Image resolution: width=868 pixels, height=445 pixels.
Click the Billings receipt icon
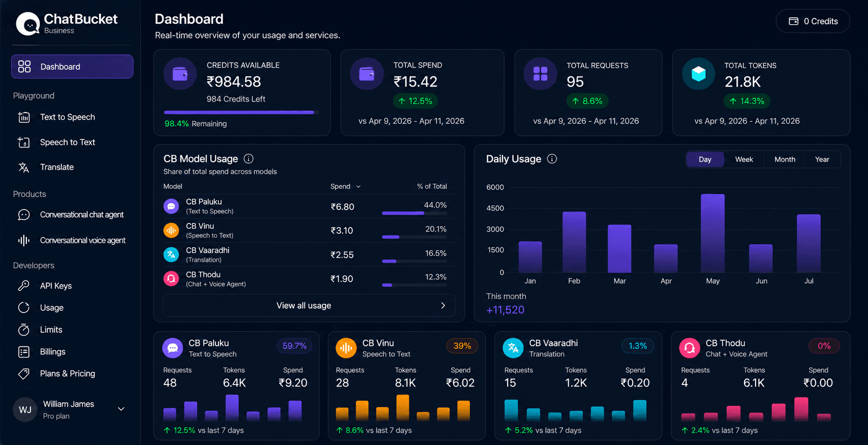24,351
